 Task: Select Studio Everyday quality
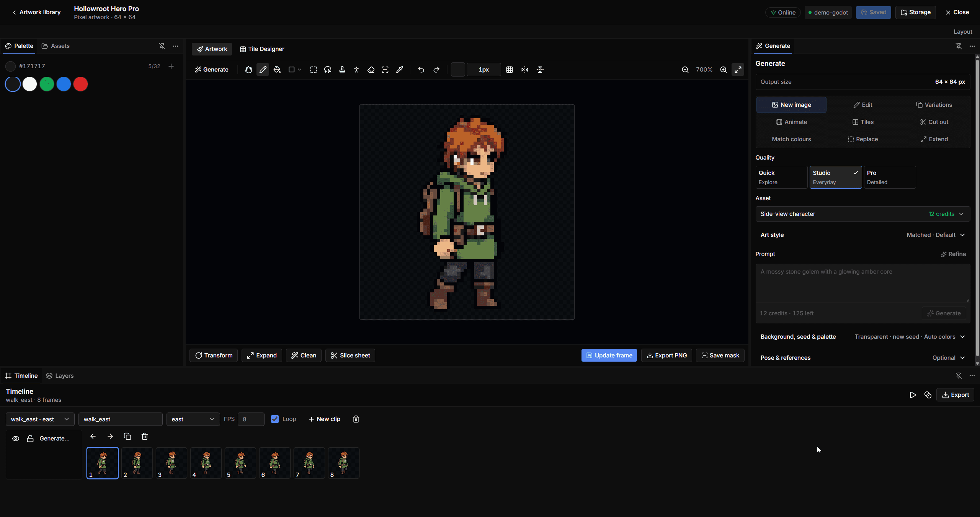tap(835, 177)
